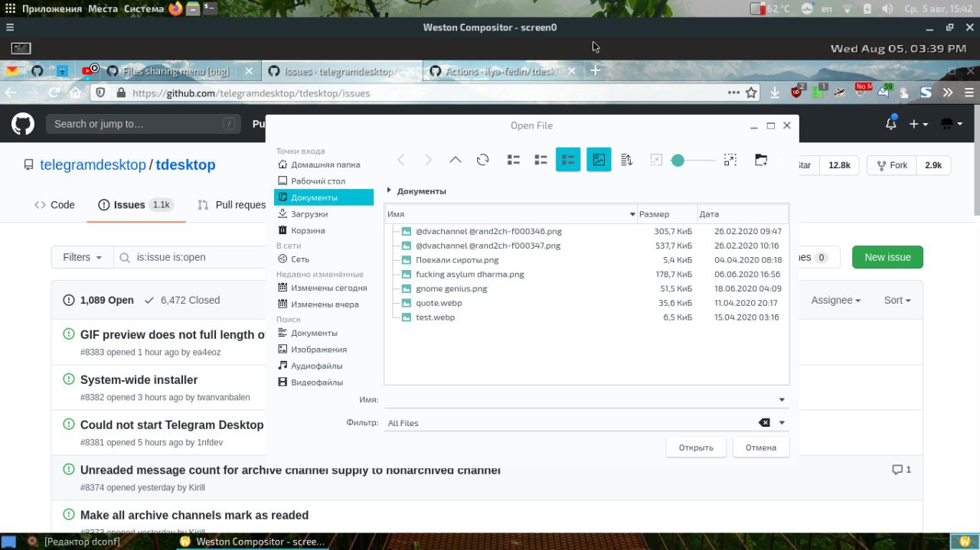Click the zoom-in icon after the slider
Image resolution: width=980 pixels, height=550 pixels.
[730, 160]
